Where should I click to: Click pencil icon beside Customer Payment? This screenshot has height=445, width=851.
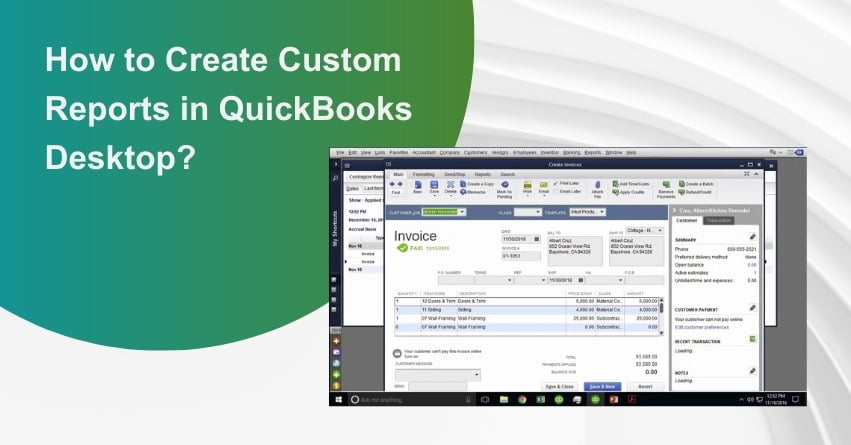pyautogui.click(x=752, y=308)
